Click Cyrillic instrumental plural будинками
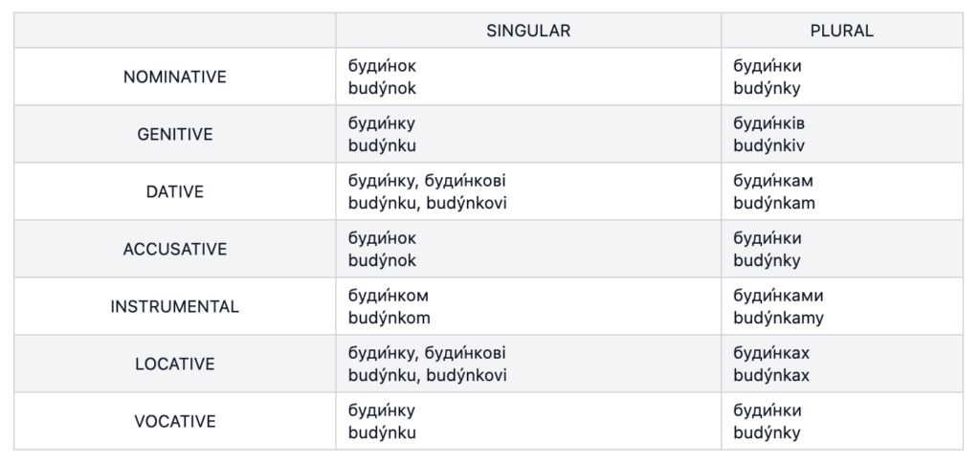This screenshot has width=980, height=465. click(x=778, y=296)
